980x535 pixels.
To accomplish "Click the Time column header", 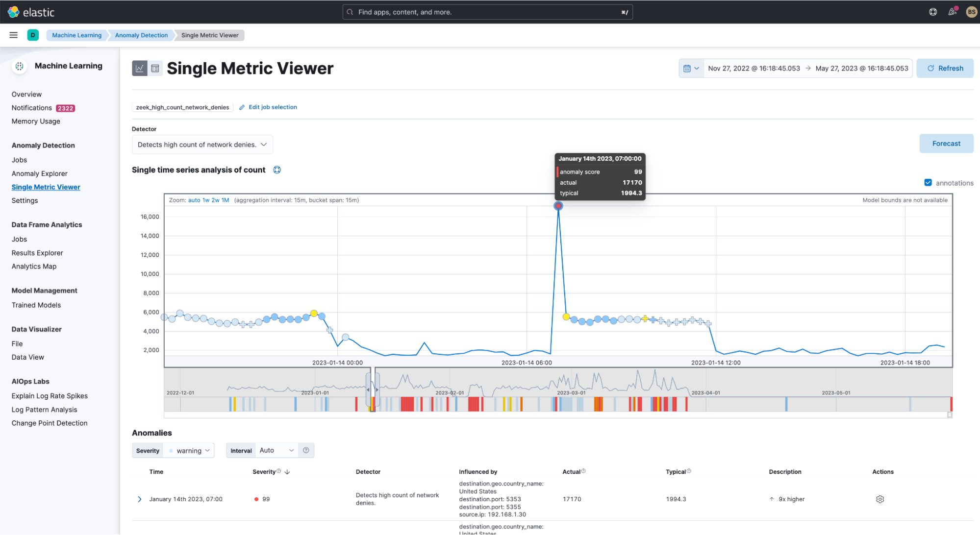I will (x=156, y=472).
